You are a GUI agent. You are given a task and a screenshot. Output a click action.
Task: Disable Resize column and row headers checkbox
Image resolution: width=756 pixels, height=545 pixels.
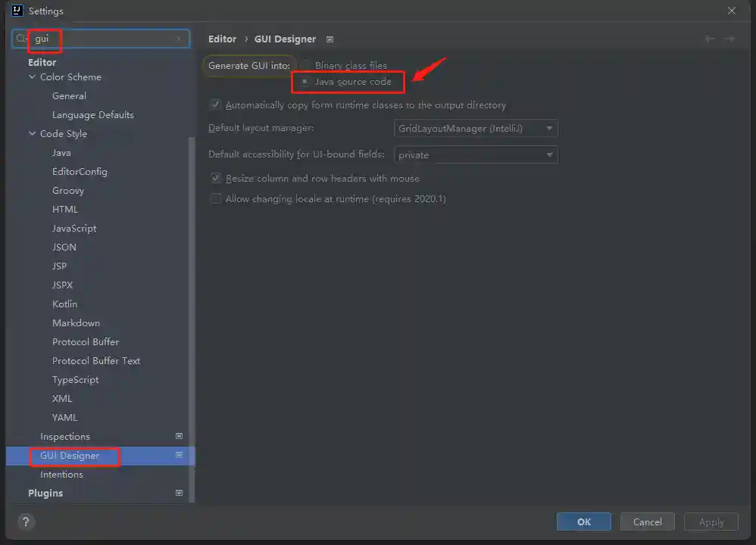[x=216, y=179]
